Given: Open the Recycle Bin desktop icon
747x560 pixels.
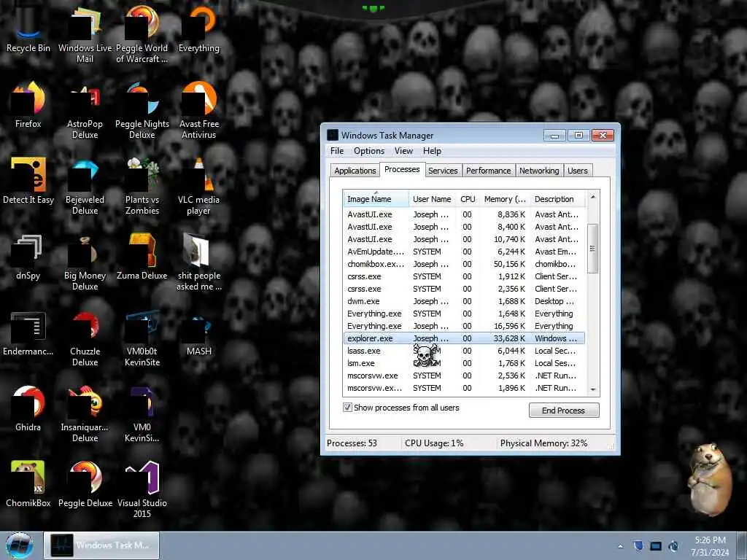Looking at the screenshot, I should click(x=28, y=27).
